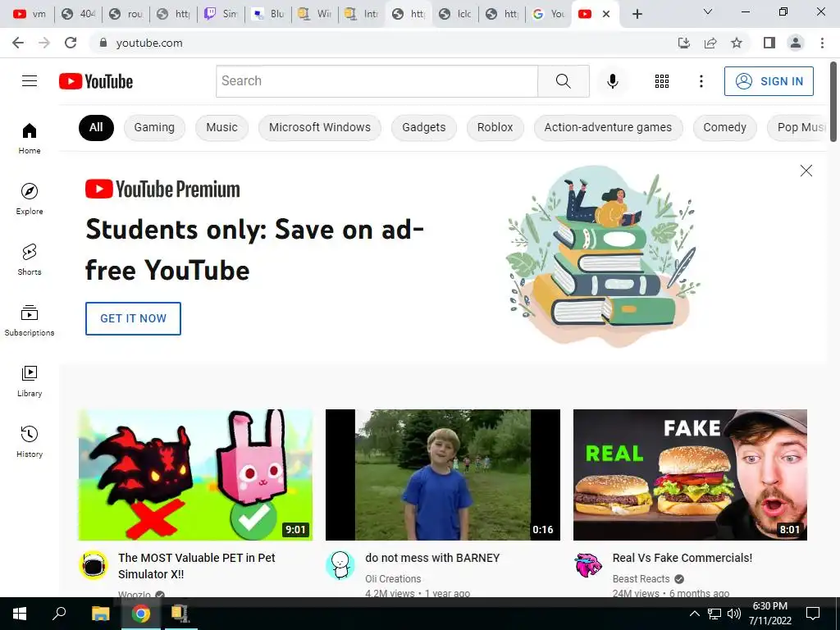
Task: Open File Explorer from taskbar
Action: pos(100,614)
